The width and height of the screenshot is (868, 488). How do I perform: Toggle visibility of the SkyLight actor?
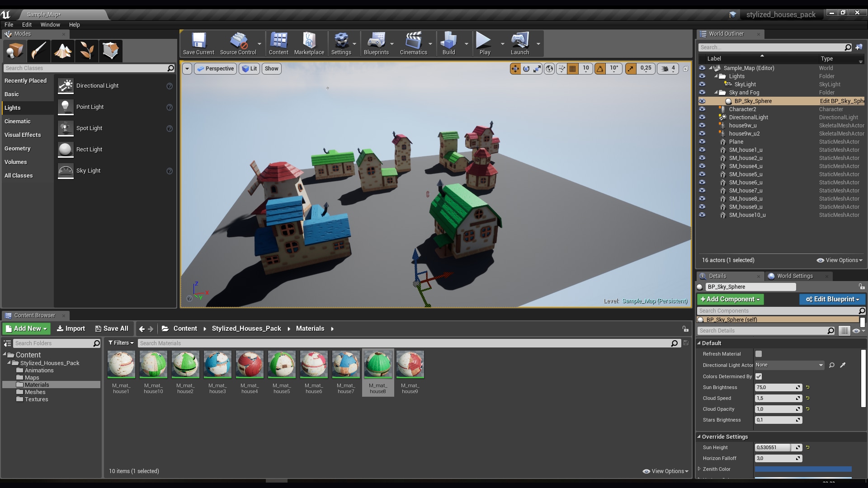[x=702, y=84]
